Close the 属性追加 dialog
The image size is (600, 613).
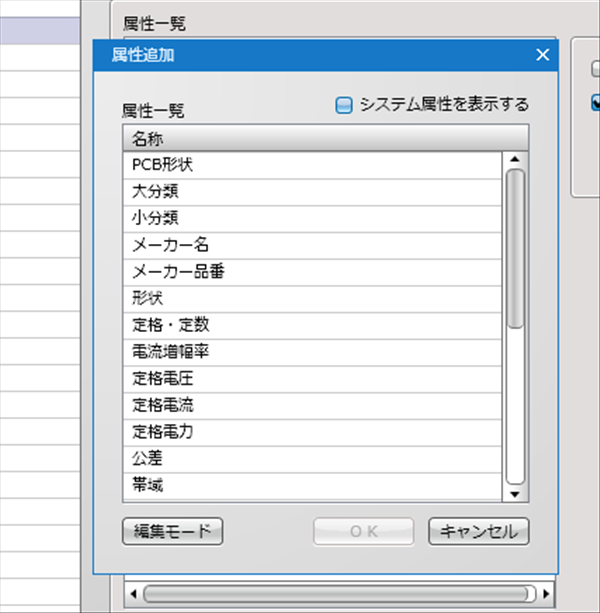543,55
